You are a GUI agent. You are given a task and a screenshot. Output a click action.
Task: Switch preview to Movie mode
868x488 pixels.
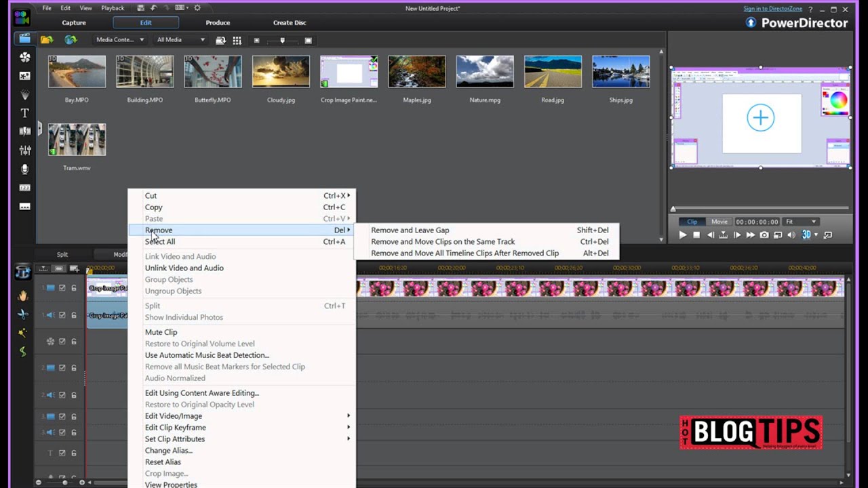719,222
